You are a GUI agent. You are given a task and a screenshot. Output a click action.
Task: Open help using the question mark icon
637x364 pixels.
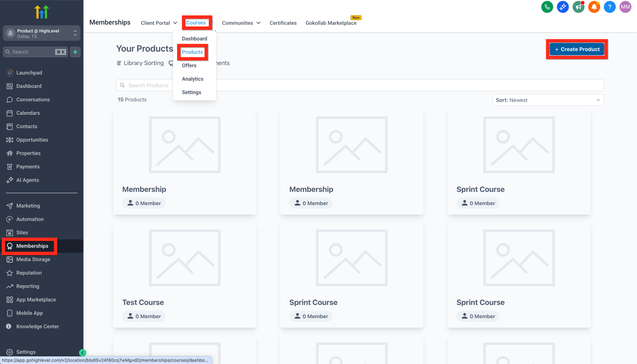click(x=609, y=7)
